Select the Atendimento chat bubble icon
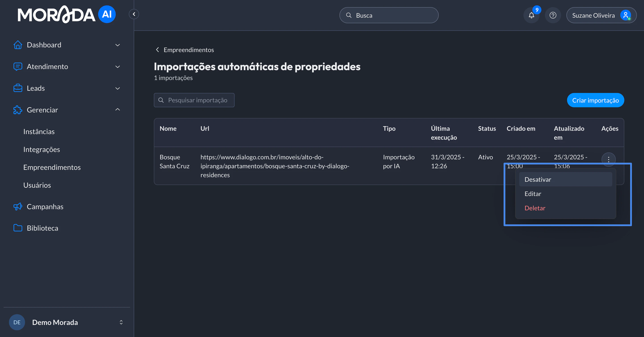The width and height of the screenshot is (644, 337). coord(17,67)
